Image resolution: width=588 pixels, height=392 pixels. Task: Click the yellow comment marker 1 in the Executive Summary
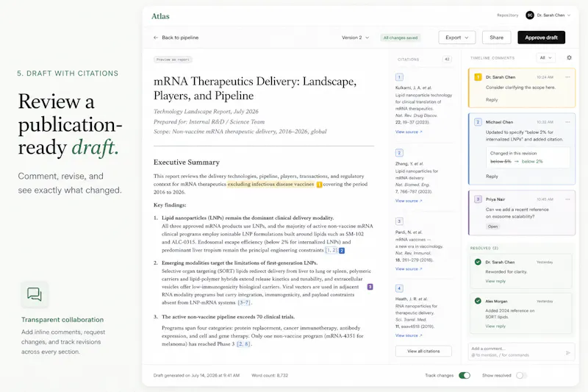(x=319, y=185)
